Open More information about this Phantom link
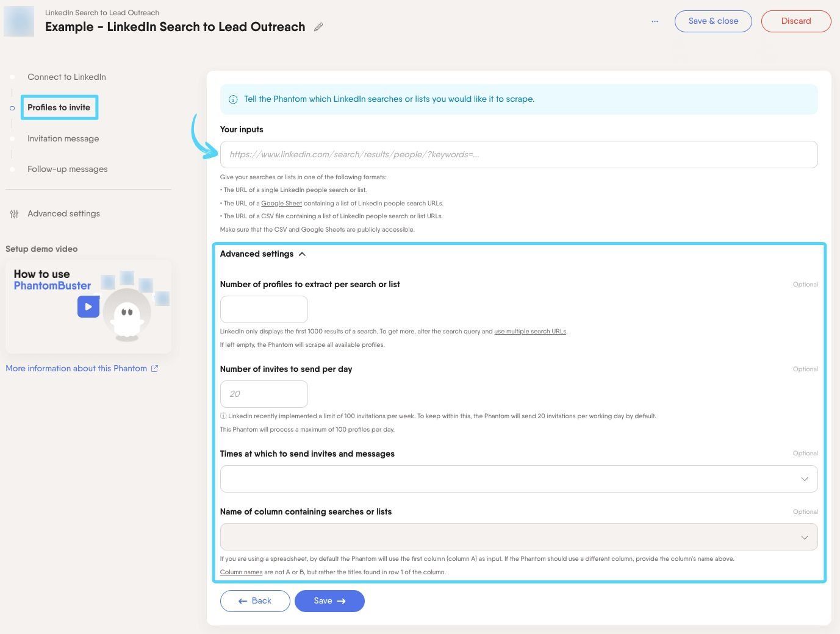This screenshot has height=634, width=840. pos(76,368)
